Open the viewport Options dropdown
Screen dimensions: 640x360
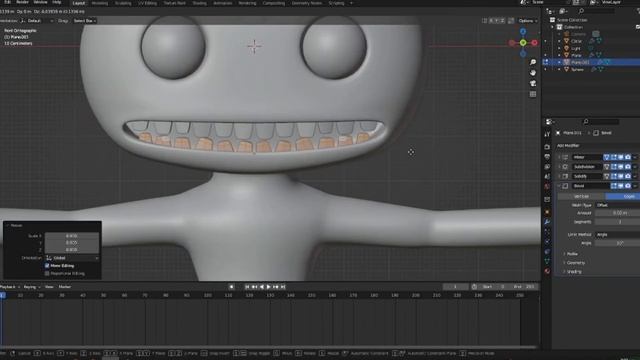(528, 21)
